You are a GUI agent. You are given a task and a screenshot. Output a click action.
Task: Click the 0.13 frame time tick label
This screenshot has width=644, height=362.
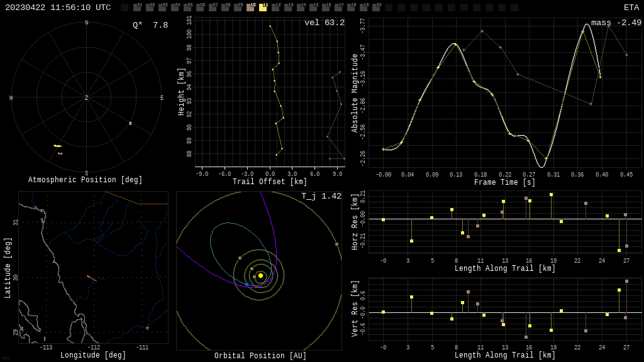[456, 175]
